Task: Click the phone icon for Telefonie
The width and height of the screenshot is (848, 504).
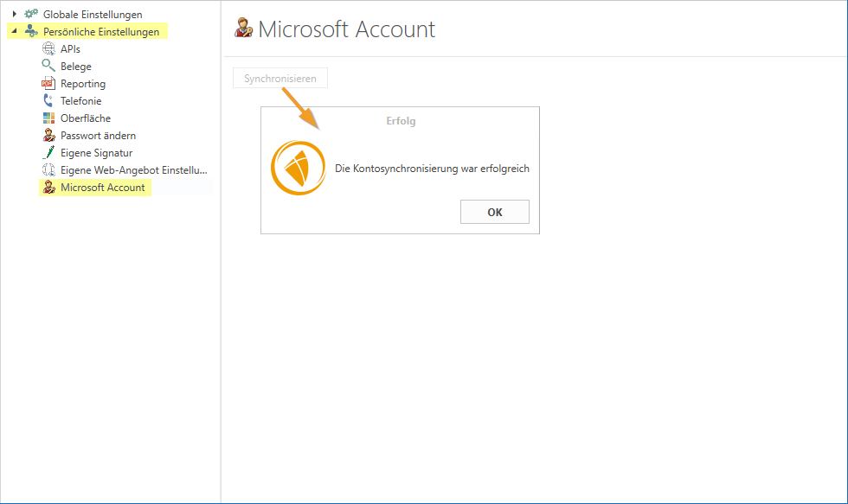Action: 48,101
